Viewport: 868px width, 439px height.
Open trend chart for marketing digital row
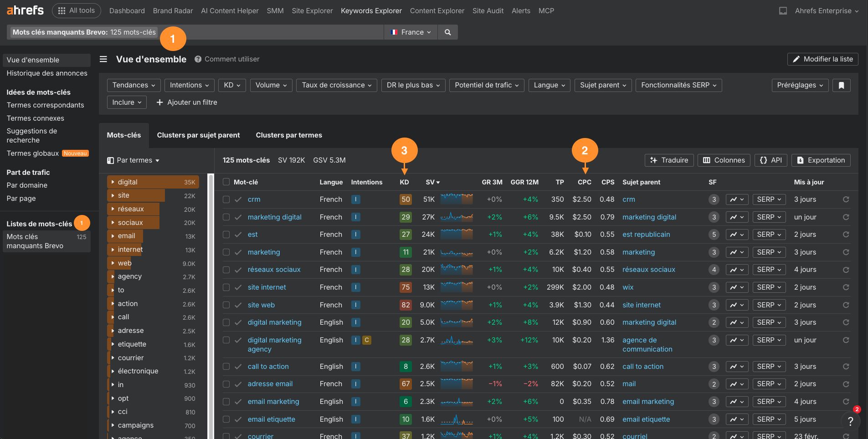(x=737, y=217)
